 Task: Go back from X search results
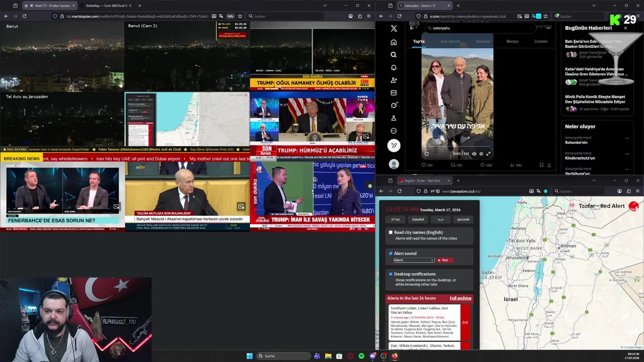[412, 28]
